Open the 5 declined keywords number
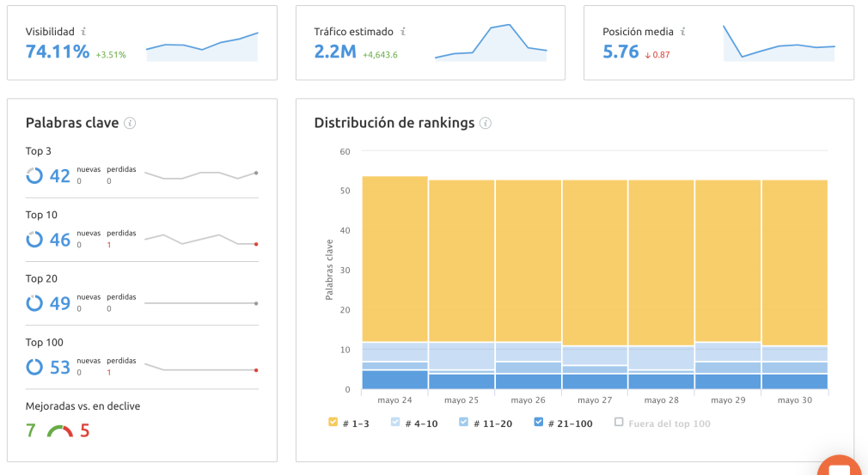 click(85, 430)
